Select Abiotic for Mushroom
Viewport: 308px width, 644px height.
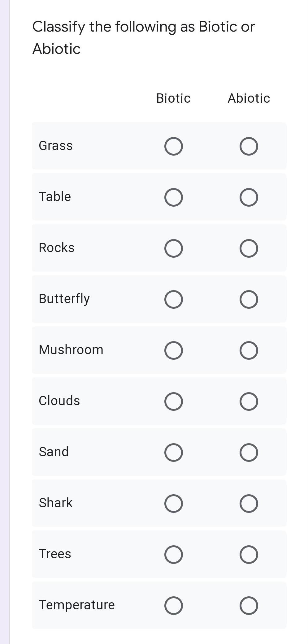[x=249, y=350]
